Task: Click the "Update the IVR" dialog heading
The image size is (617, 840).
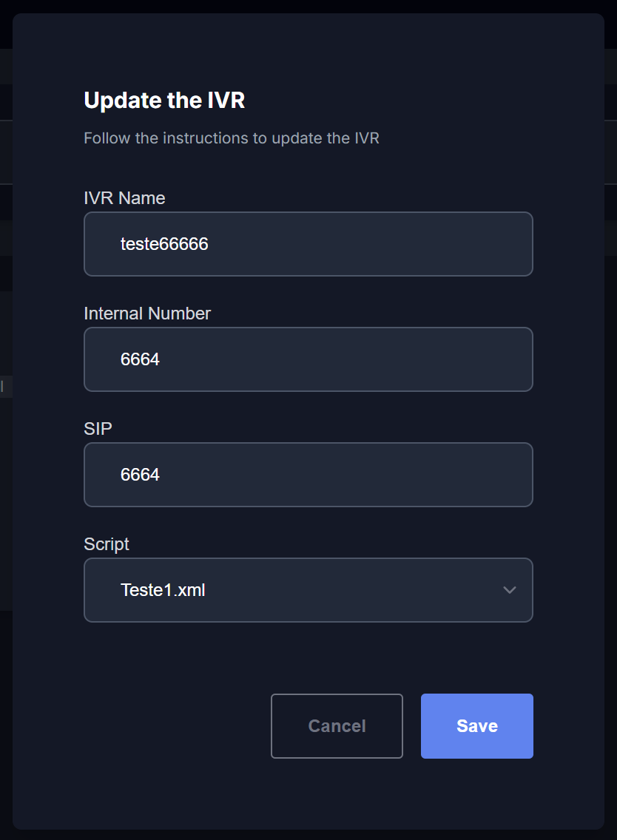Action: click(x=164, y=101)
